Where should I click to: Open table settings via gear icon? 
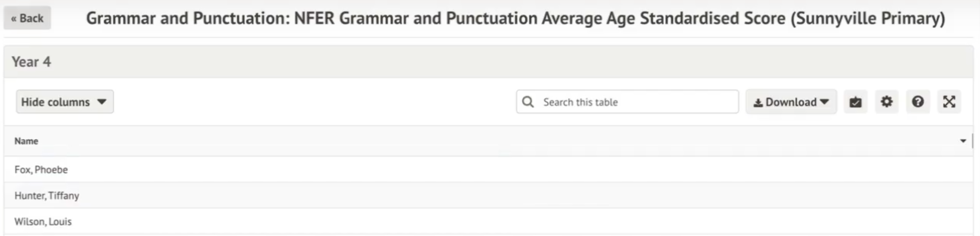point(887,102)
